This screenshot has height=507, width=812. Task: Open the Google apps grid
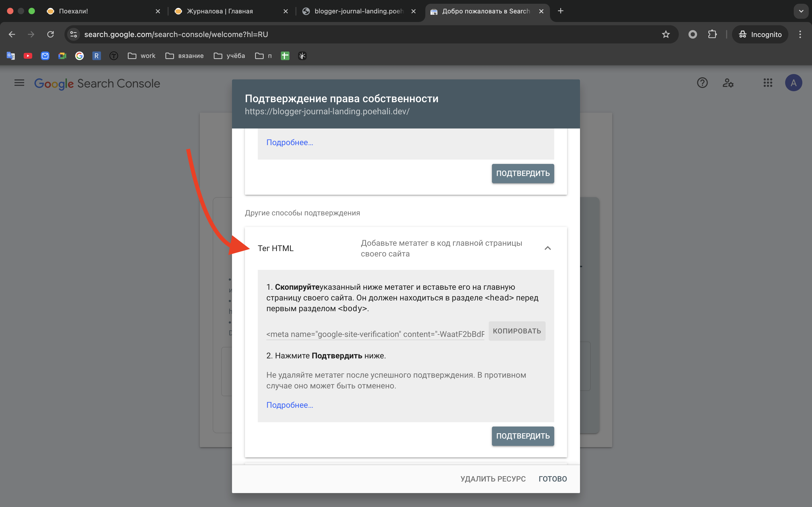pyautogui.click(x=768, y=83)
